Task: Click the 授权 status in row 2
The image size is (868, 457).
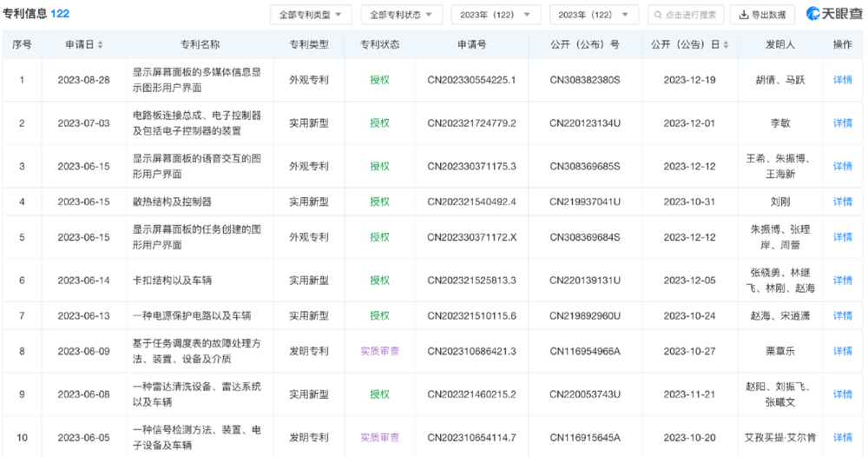Action: coord(379,123)
